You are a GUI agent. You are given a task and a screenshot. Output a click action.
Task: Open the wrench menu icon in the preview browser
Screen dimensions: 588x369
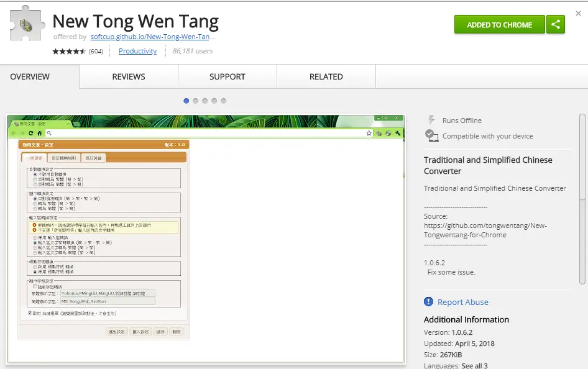(x=398, y=133)
